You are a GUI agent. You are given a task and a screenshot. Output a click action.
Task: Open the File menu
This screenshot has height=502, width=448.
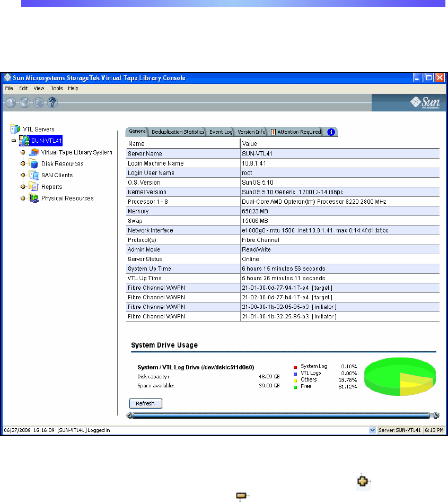tap(9, 89)
